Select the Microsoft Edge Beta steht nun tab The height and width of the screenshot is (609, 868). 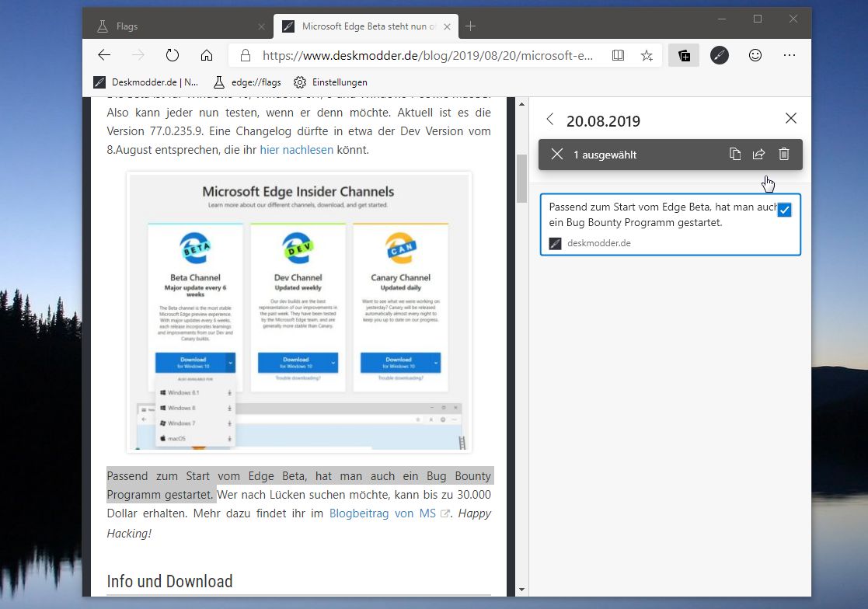click(x=366, y=26)
